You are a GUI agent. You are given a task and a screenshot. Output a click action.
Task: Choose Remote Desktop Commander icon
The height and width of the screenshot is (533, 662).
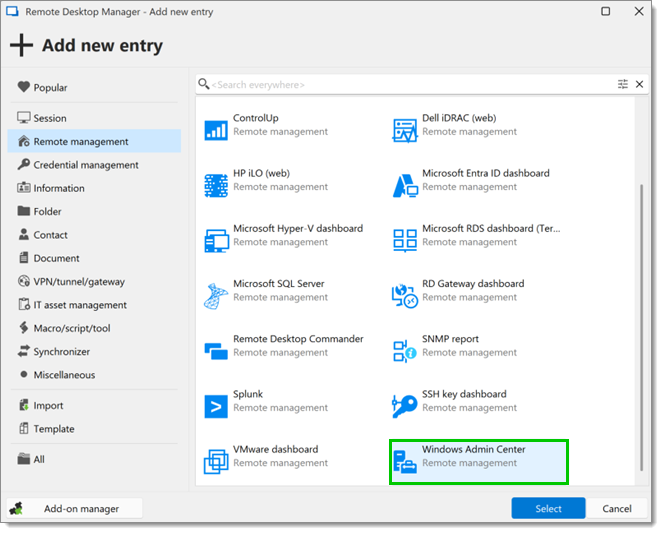pyautogui.click(x=216, y=351)
